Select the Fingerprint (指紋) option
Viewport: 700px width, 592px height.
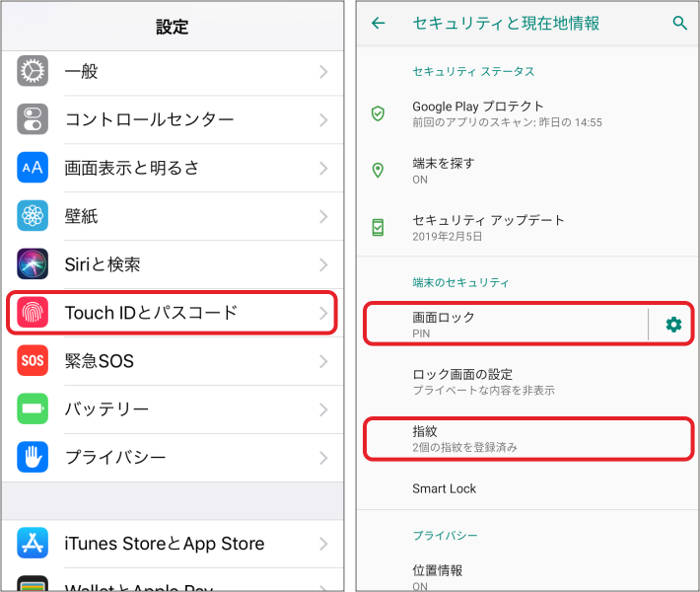[528, 439]
